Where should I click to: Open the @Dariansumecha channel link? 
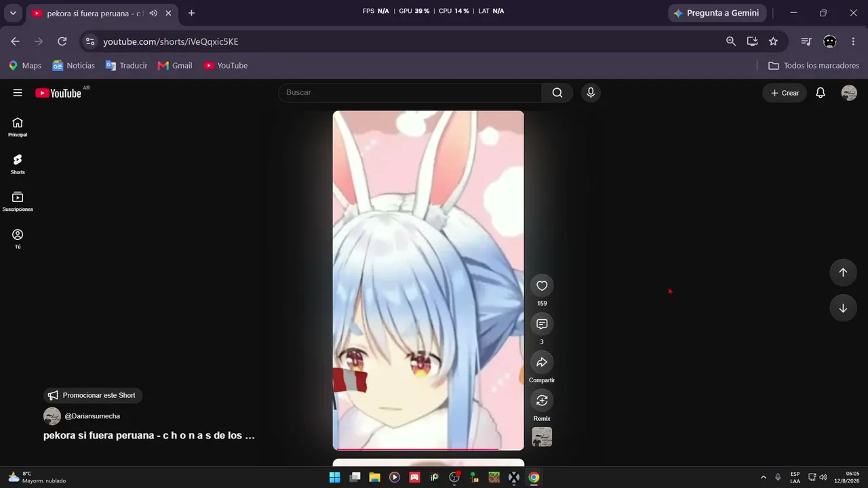coord(92,416)
